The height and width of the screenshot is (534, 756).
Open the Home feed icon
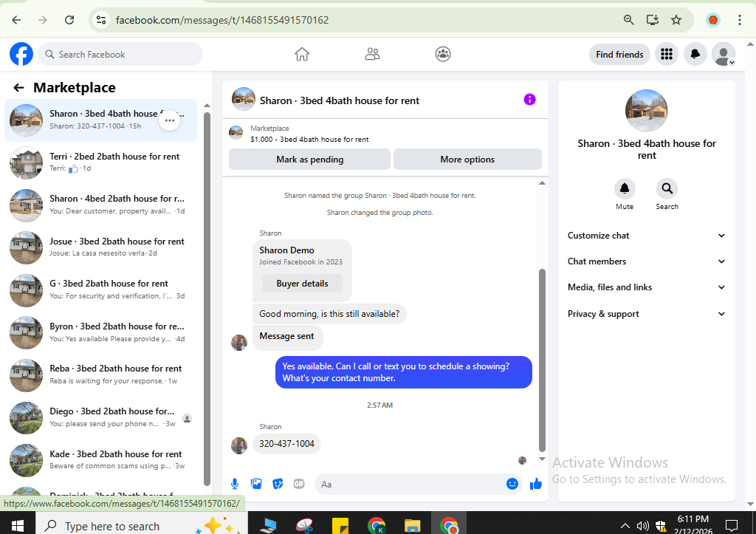[x=302, y=54]
